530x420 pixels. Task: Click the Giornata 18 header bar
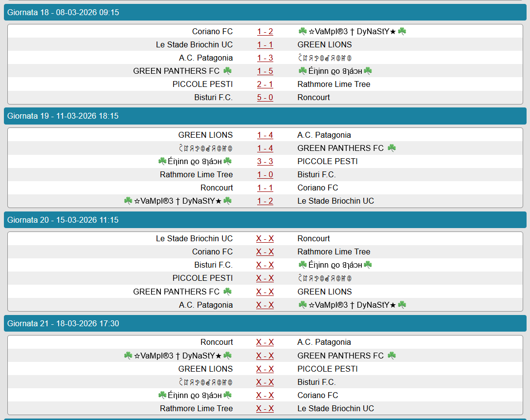click(265, 13)
